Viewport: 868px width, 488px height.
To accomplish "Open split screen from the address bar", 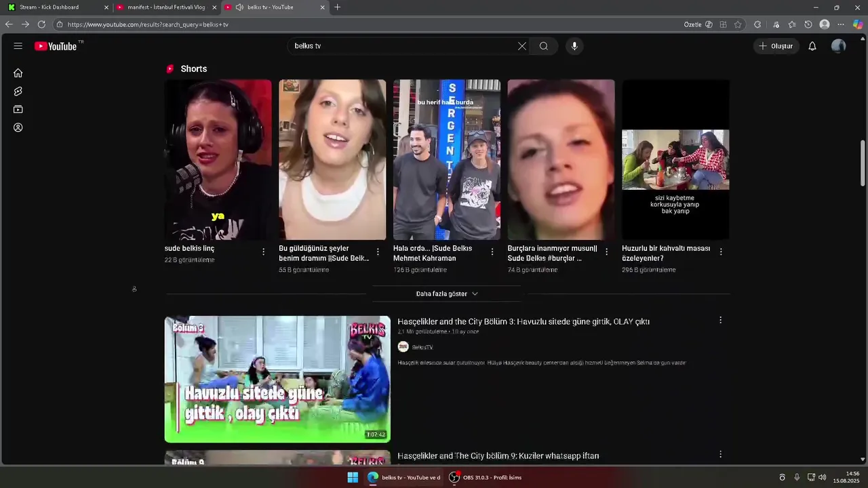I will tap(724, 24).
